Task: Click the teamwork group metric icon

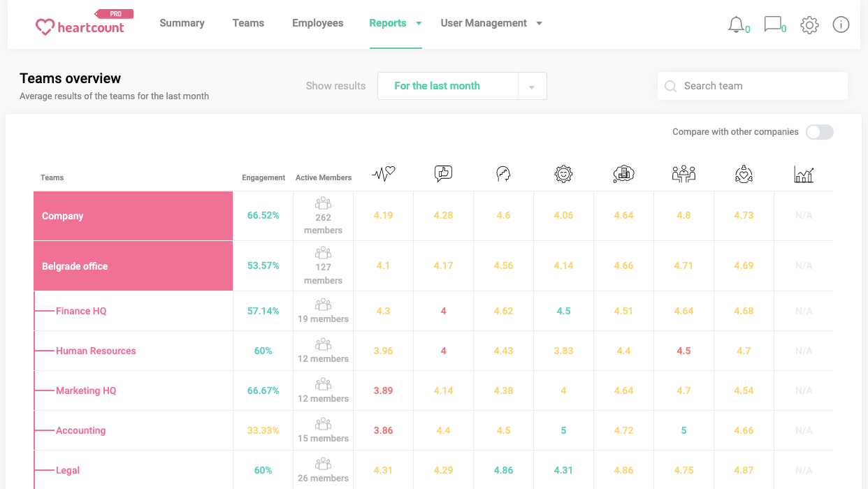Action: pyautogui.click(x=683, y=173)
